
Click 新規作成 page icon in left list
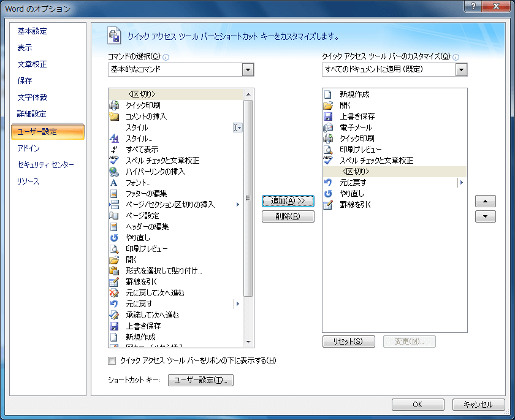pyautogui.click(x=114, y=337)
